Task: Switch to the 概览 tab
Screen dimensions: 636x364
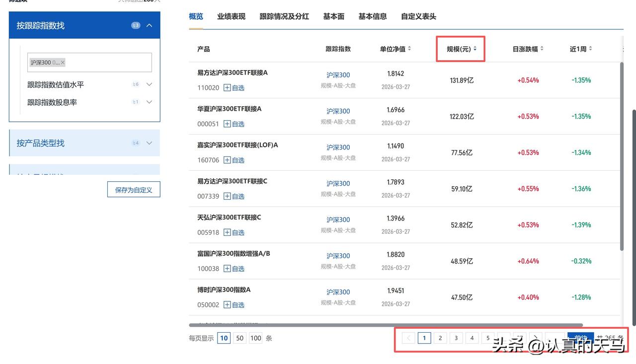Action: [x=196, y=16]
